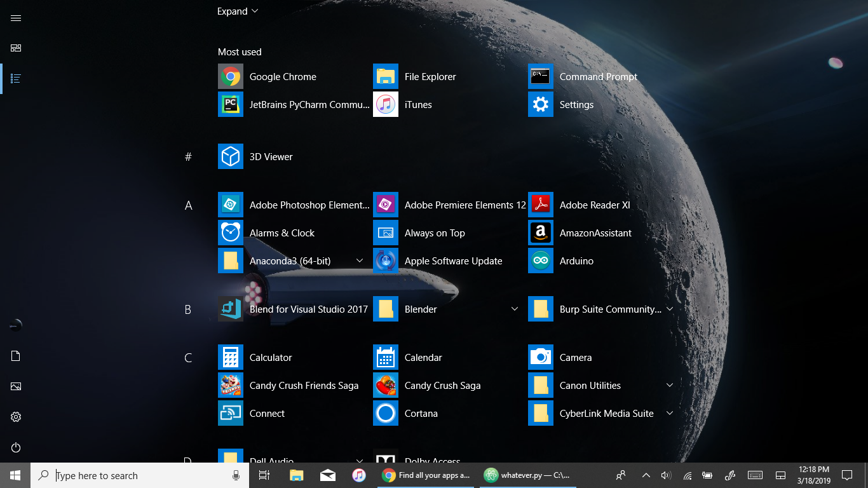This screenshot has height=488, width=868.
Task: Jump to letter B section header
Action: pyautogui.click(x=188, y=309)
